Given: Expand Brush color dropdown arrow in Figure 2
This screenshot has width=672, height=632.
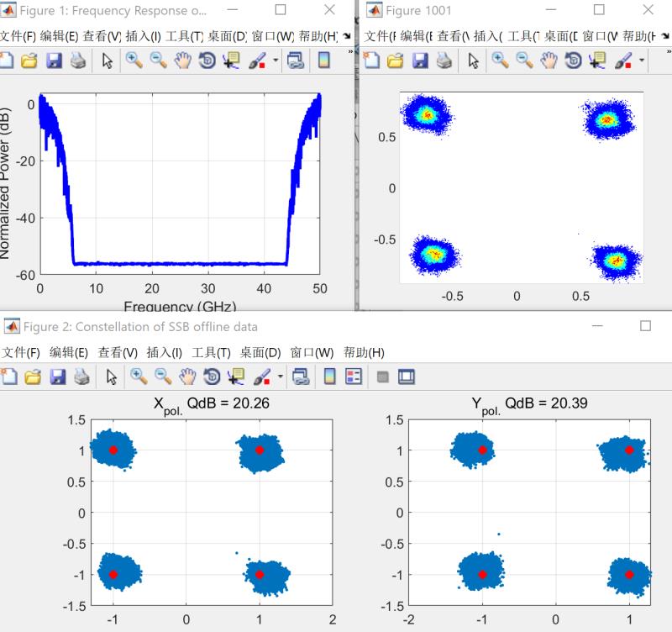Looking at the screenshot, I should point(278,377).
